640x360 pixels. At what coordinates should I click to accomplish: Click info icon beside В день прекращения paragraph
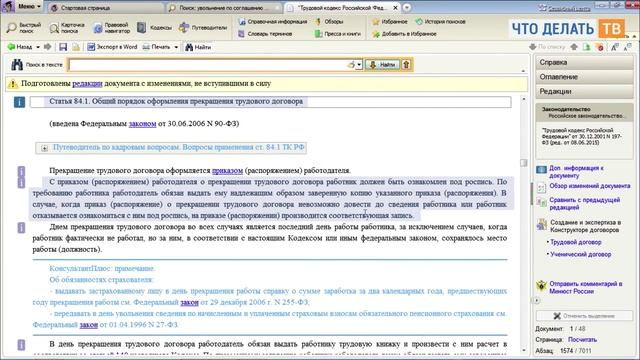(21, 345)
